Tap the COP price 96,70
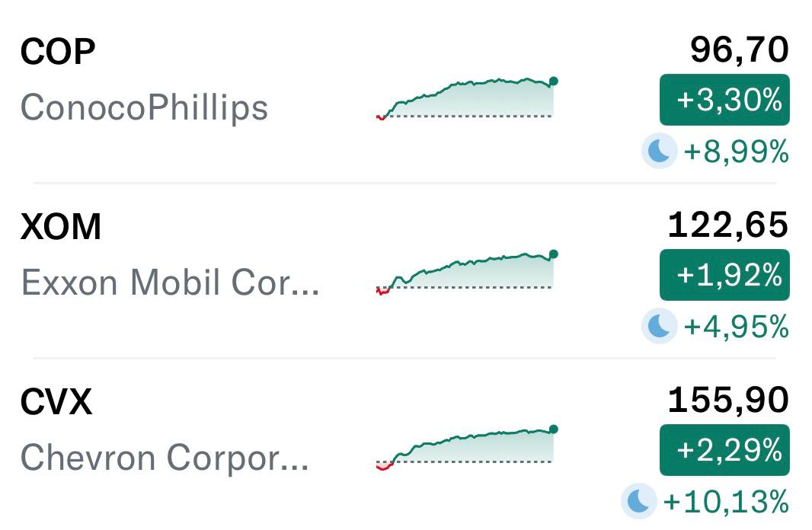Viewport: 812px width, 530px height. coord(739,51)
